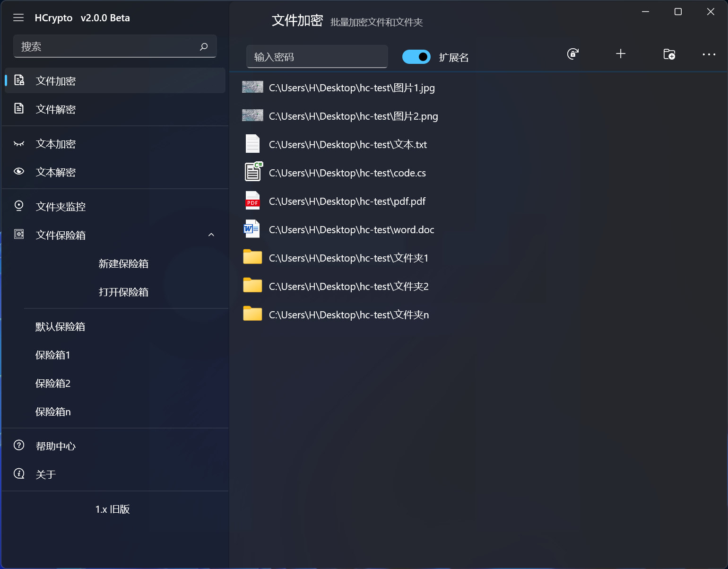The height and width of the screenshot is (569, 728).
Task: Click 新建保险箱
Action: coord(123,263)
